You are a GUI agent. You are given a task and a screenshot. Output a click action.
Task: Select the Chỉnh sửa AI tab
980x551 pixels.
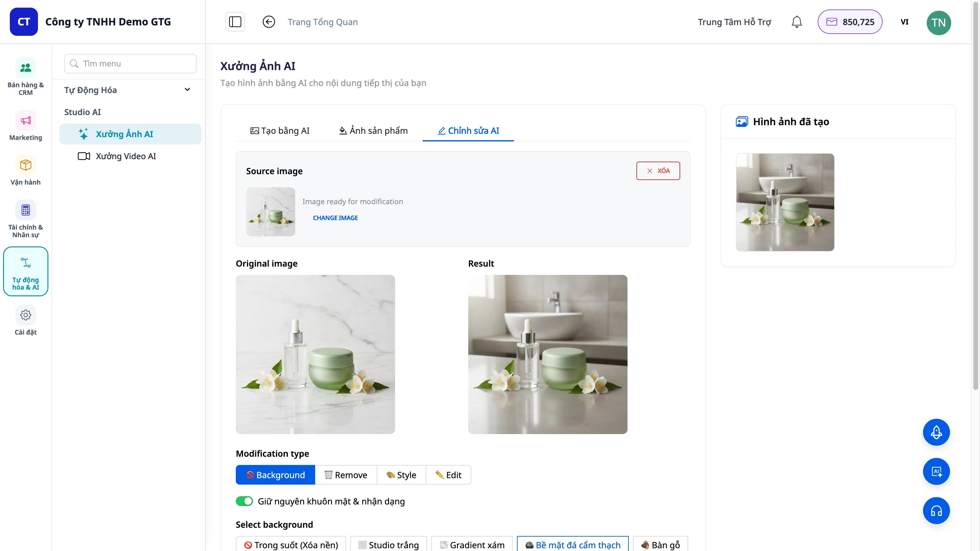pyautogui.click(x=468, y=130)
